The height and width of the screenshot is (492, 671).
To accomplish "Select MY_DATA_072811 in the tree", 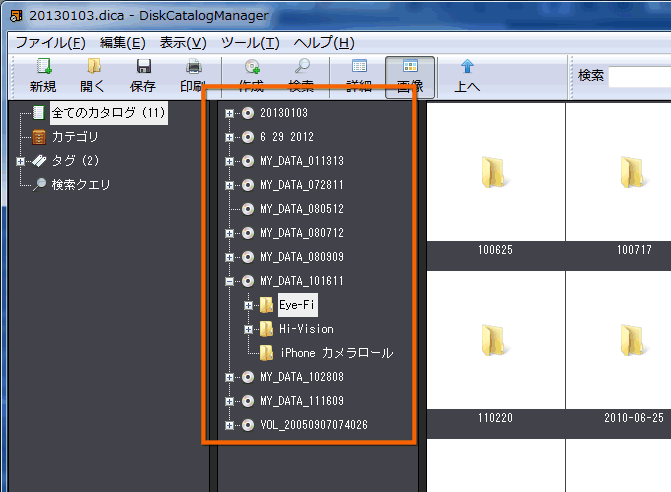I will pyautogui.click(x=302, y=185).
